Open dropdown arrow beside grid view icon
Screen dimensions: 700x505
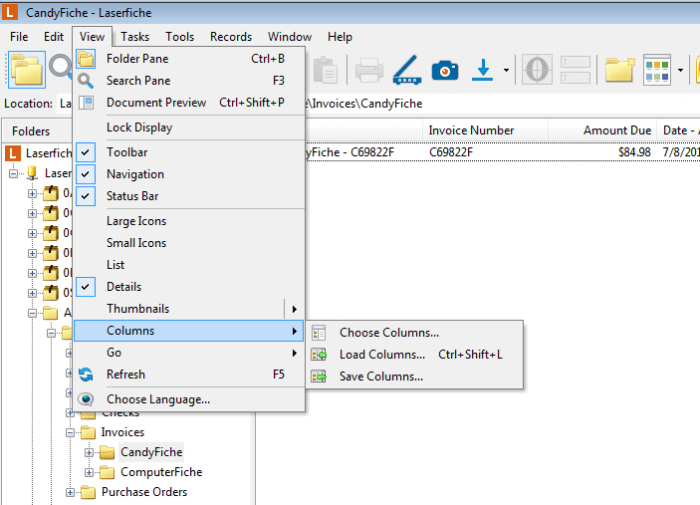(x=680, y=70)
